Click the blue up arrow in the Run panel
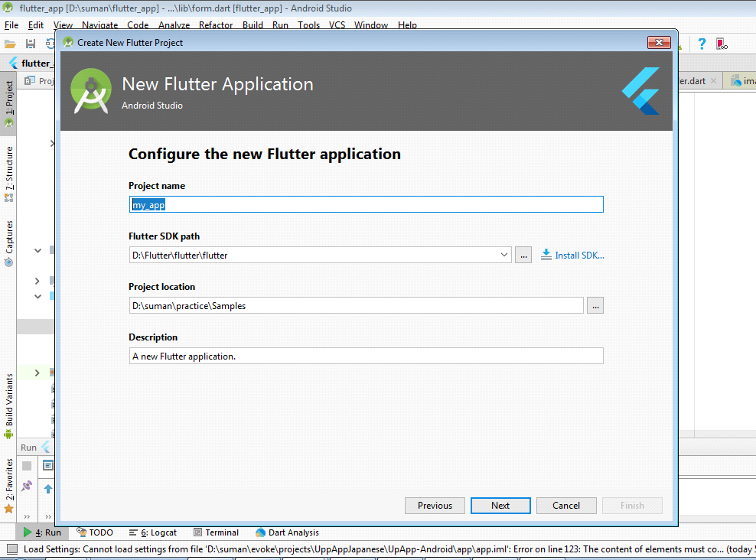 coord(47,489)
